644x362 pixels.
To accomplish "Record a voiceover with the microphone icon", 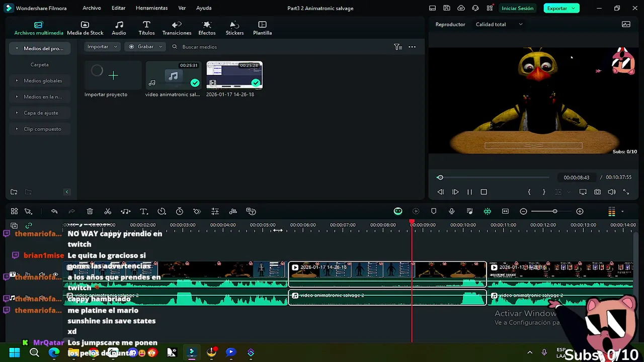I will click(x=451, y=212).
